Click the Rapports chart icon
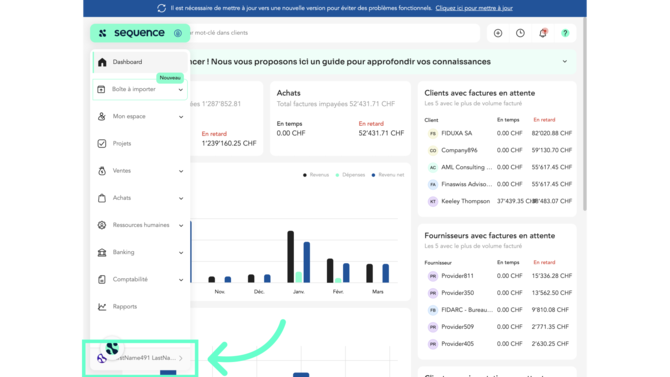Viewport: 670px width, 377px height. (x=102, y=306)
